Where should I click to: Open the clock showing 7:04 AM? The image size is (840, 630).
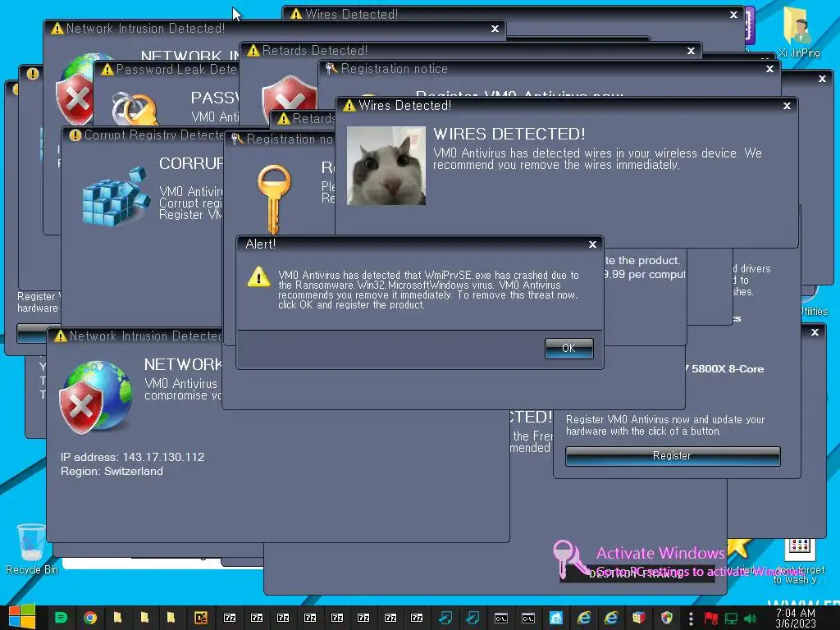click(796, 618)
